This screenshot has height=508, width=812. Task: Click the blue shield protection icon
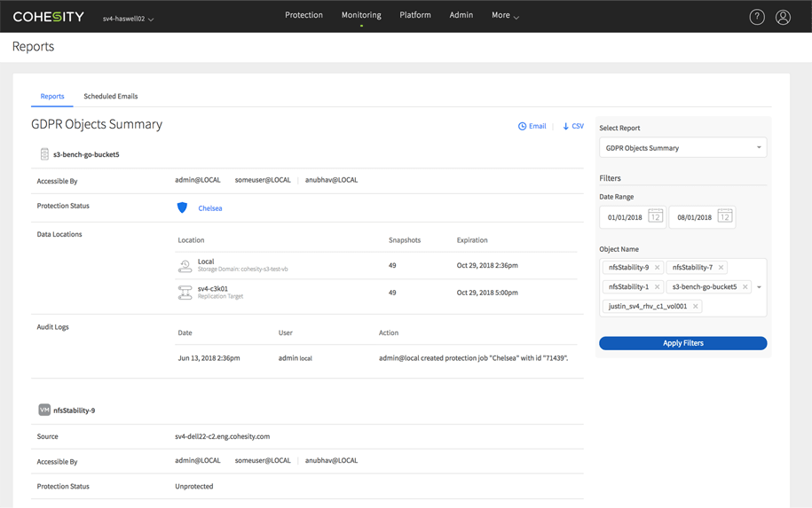[182, 208]
